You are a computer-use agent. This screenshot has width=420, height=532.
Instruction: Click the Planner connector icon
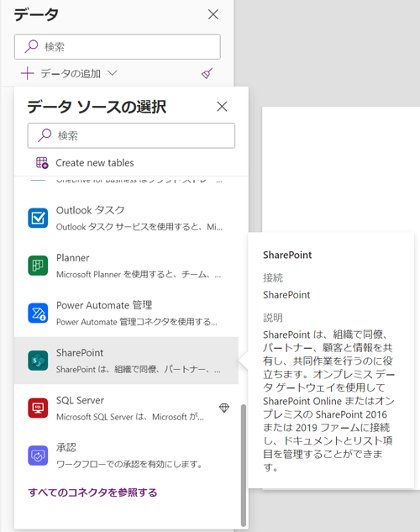click(x=38, y=266)
